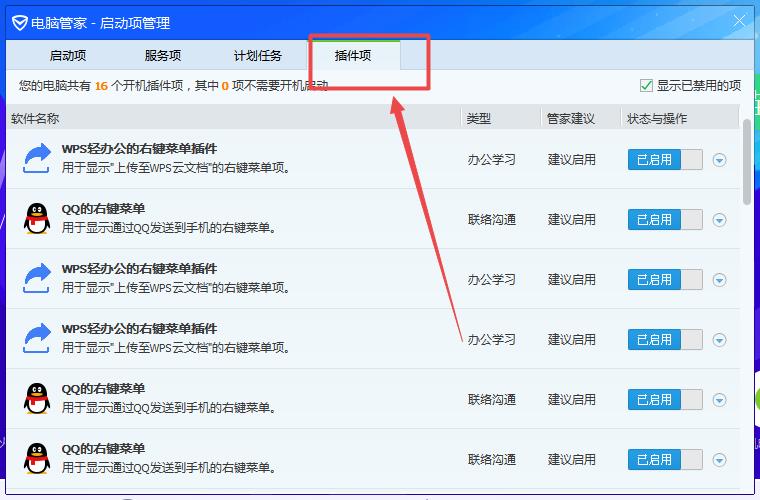Click '建议启用' advice in third QQ row

[x=571, y=459]
